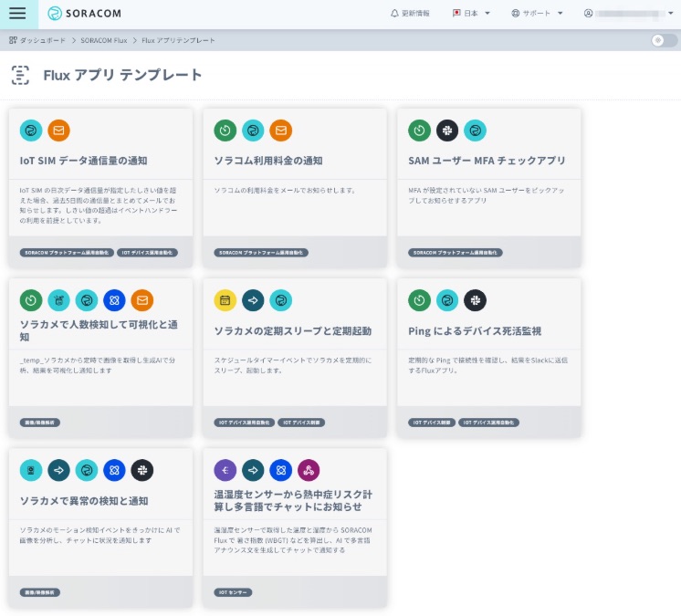Click purple icon on 温湿度センサー card
This screenshot has height=616, width=681.
click(x=225, y=470)
